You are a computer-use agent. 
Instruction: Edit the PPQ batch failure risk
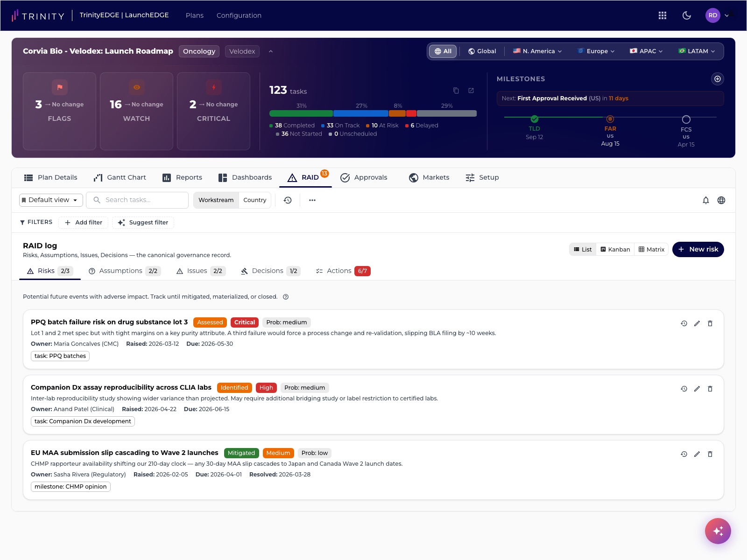[697, 323]
